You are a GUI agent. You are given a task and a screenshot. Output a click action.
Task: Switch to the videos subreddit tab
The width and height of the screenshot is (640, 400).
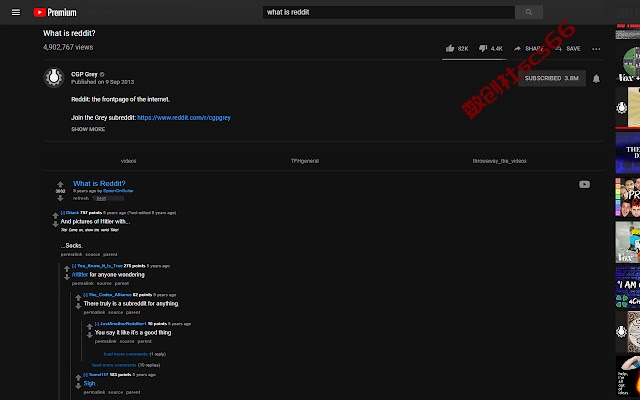point(129,161)
